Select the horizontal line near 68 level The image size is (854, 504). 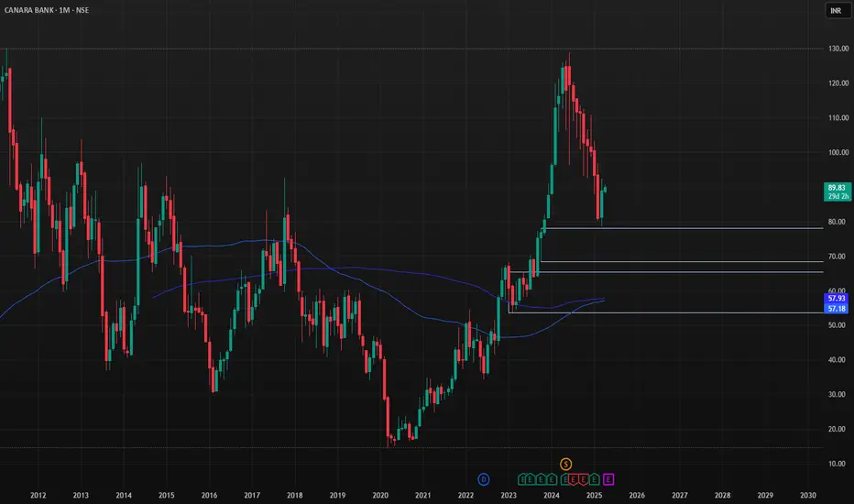682,261
